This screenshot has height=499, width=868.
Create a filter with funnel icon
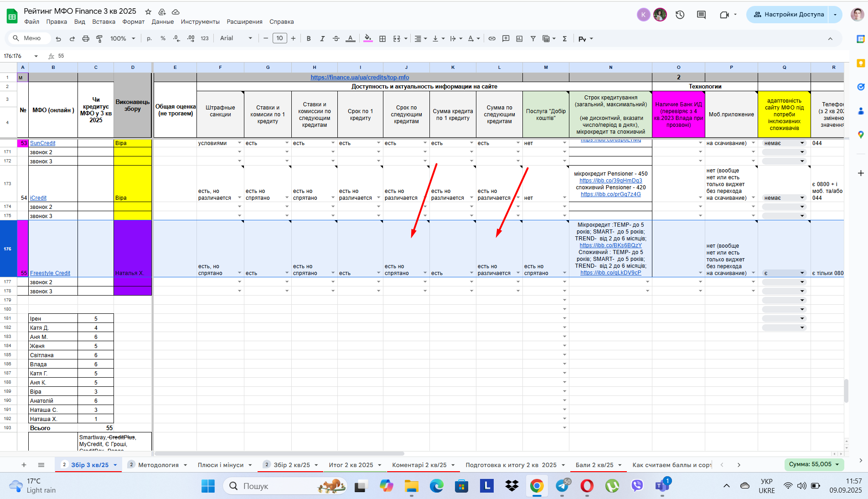pyautogui.click(x=533, y=39)
